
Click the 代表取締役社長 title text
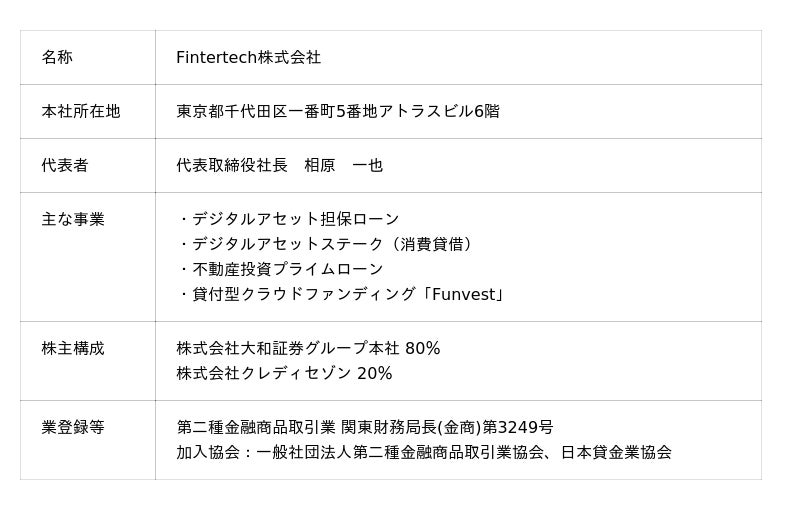tap(231, 166)
